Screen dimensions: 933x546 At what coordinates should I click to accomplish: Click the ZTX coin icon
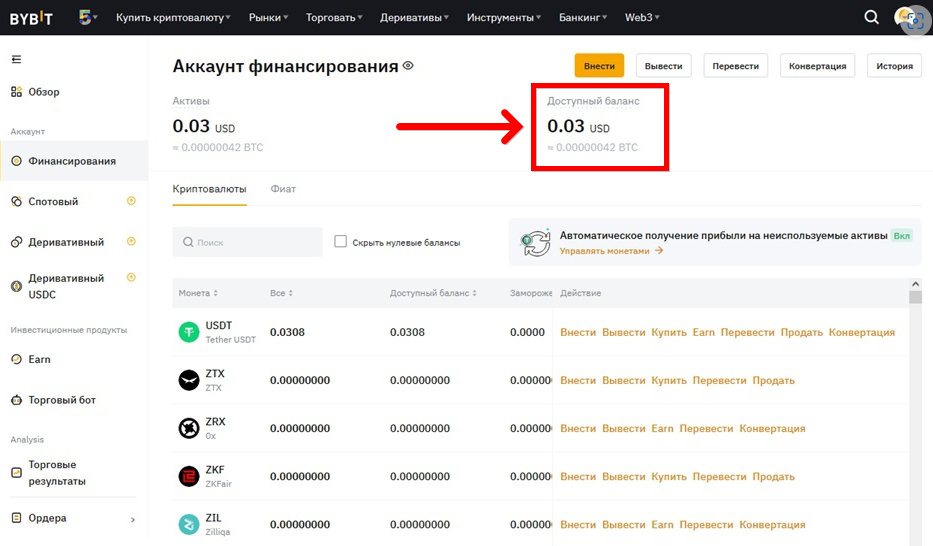tap(189, 380)
